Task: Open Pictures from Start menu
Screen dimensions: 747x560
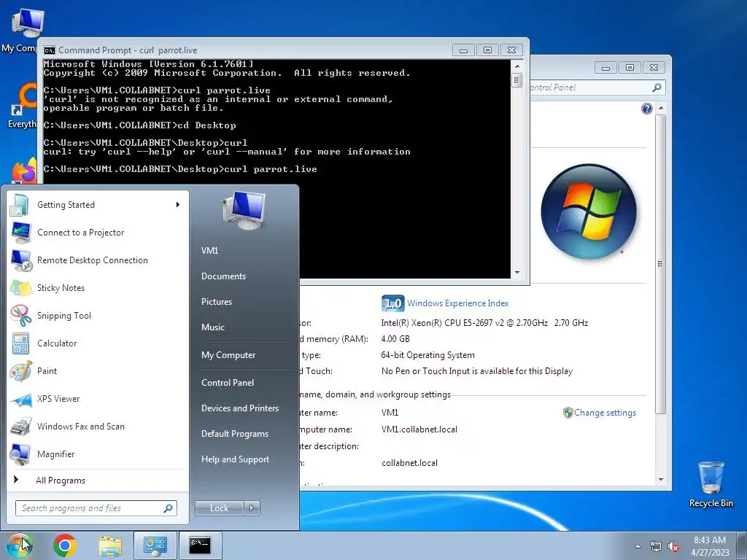Action: (216, 302)
